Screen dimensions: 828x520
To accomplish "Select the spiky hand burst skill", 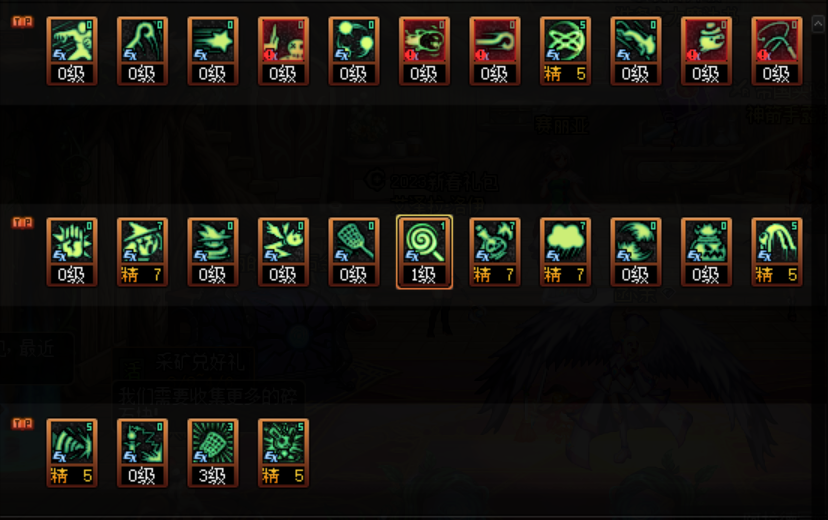I will pyautogui.click(x=72, y=252).
